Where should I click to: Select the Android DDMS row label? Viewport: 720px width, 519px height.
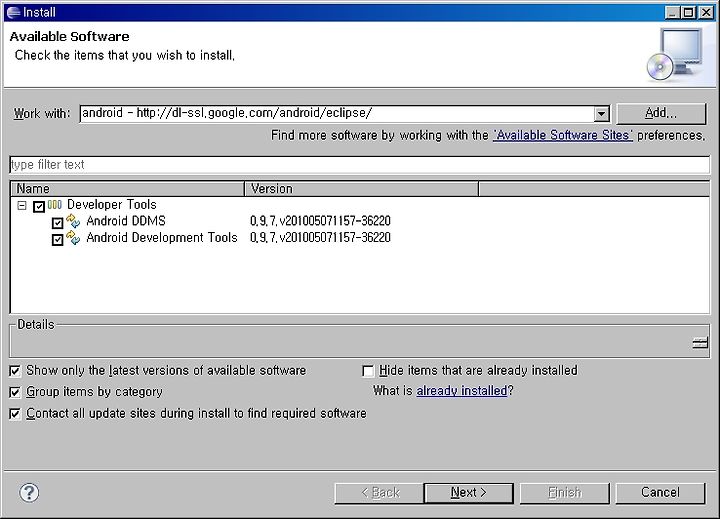click(126, 221)
